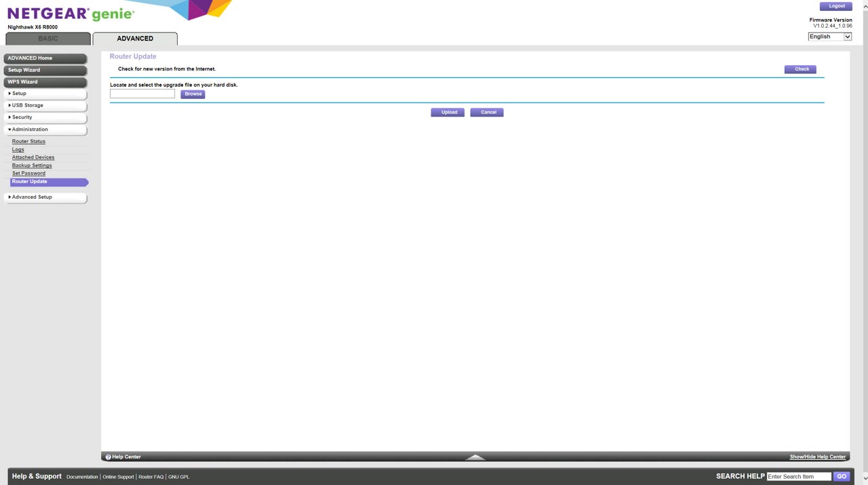The width and height of the screenshot is (868, 485).
Task: Open Attached Devices page
Action: 33,157
